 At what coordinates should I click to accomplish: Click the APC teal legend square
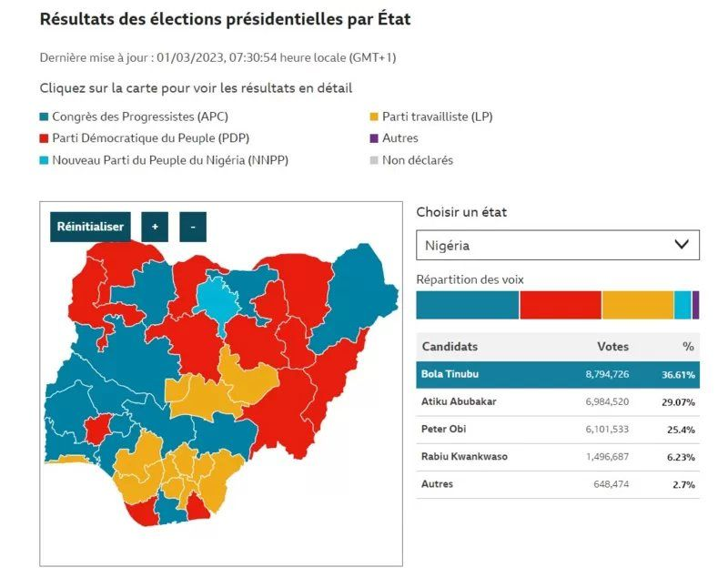point(45,117)
